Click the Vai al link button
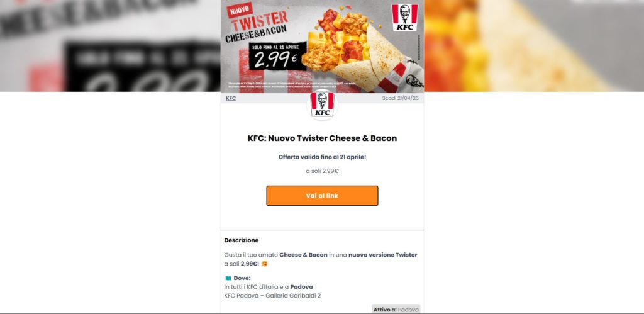The width and height of the screenshot is (644, 314). (x=322, y=196)
